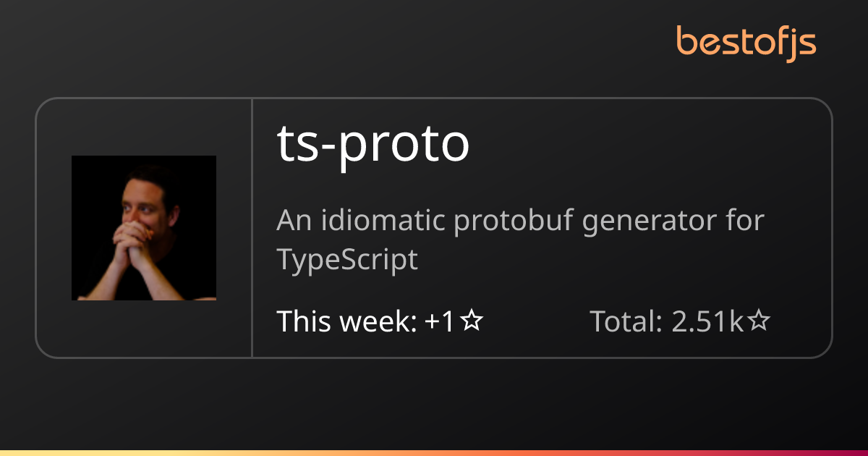
Task: Click the star icon beside This week
Action: [x=472, y=321]
